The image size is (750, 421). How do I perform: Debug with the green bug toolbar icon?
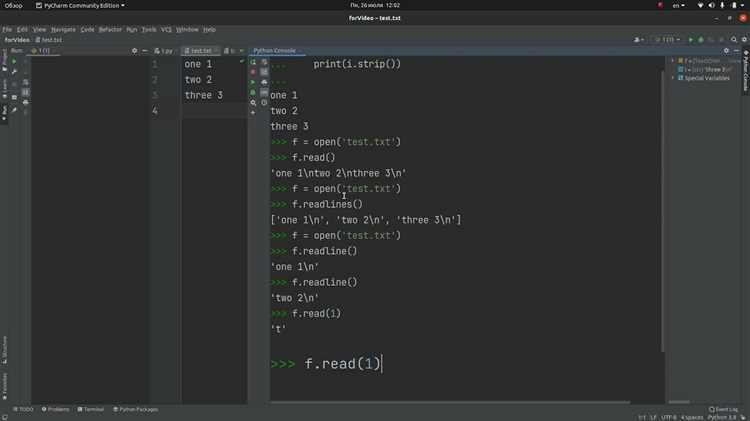point(701,40)
